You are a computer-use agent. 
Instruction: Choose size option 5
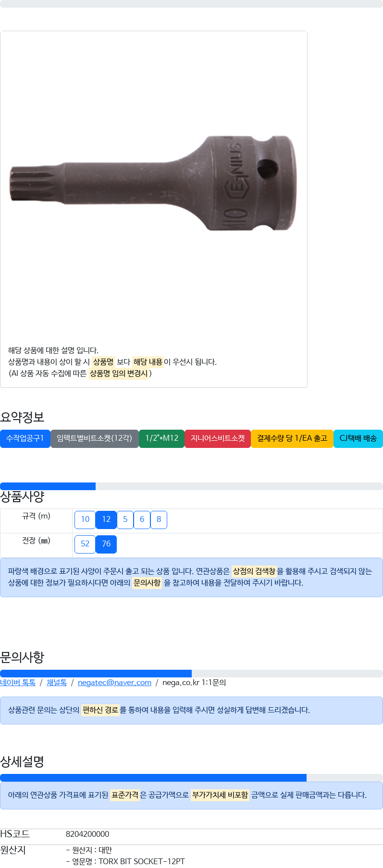pos(125,519)
